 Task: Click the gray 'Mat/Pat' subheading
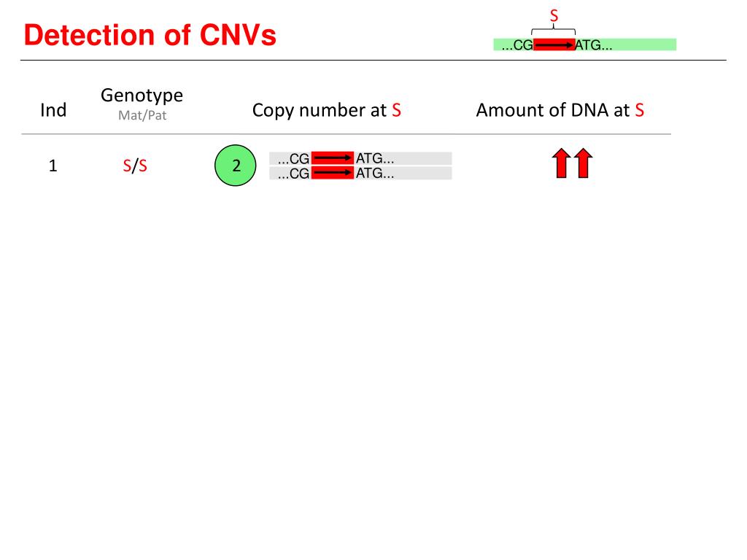[x=142, y=115]
